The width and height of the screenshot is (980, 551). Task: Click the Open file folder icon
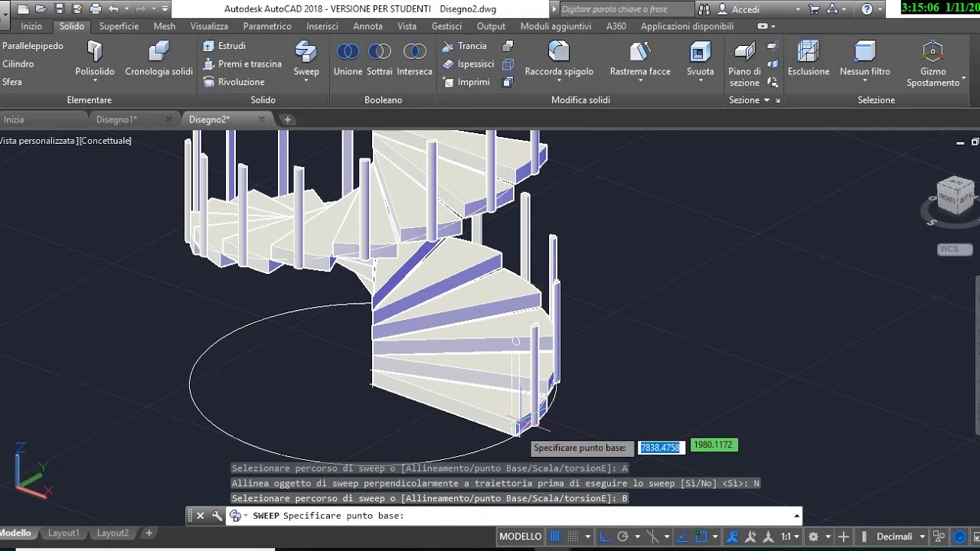(x=41, y=9)
